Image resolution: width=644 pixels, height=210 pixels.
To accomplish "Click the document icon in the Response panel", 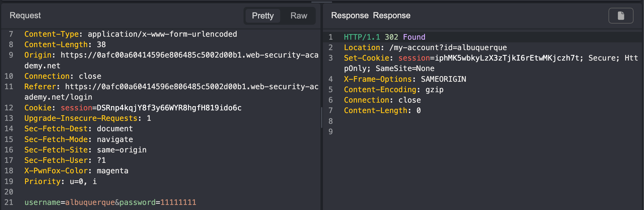I will pos(621,16).
